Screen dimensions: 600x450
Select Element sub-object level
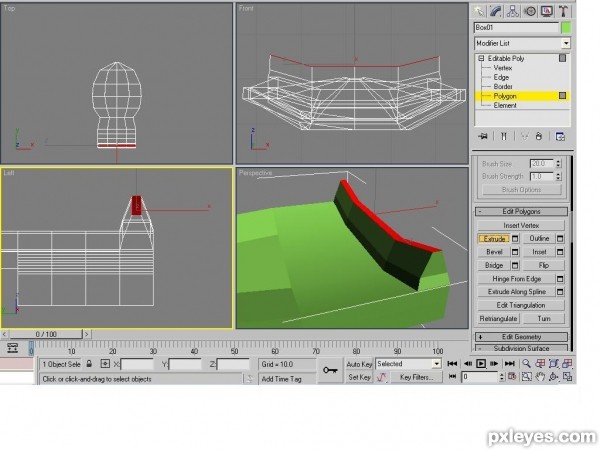click(x=505, y=105)
